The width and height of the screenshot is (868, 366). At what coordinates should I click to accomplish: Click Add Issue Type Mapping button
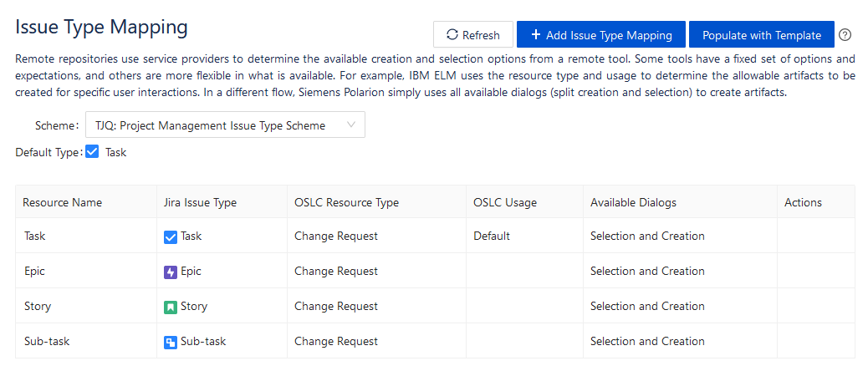[601, 35]
